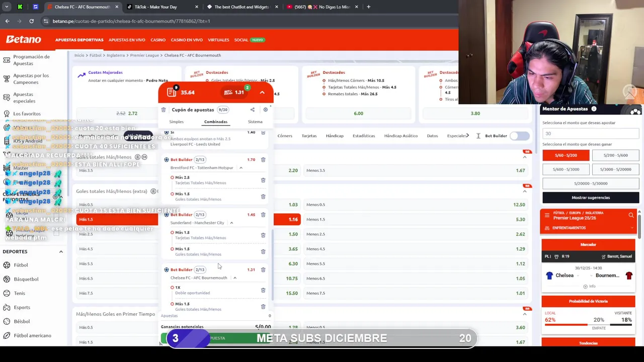Reload the Betano page

point(31,21)
